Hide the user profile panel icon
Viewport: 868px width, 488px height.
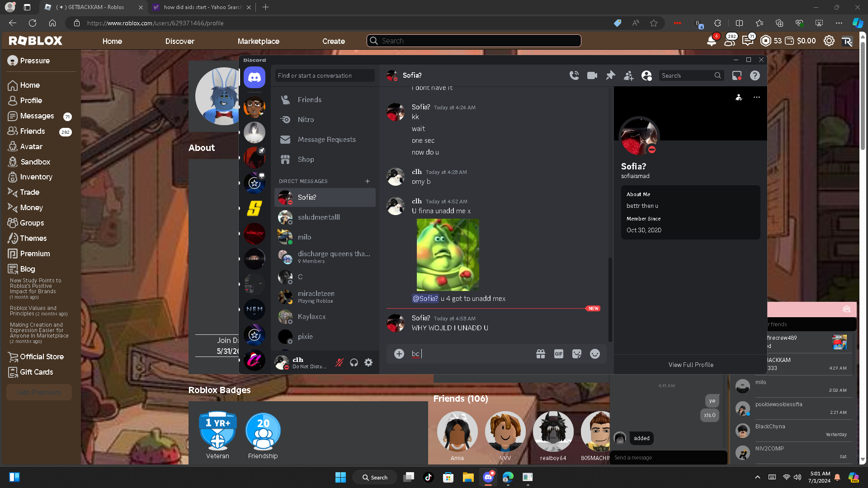pyautogui.click(x=646, y=75)
